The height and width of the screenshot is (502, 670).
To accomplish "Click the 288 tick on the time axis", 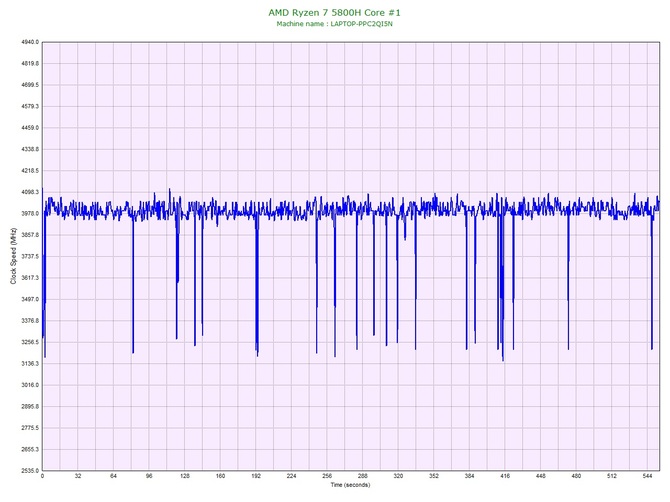I will 363,476.
